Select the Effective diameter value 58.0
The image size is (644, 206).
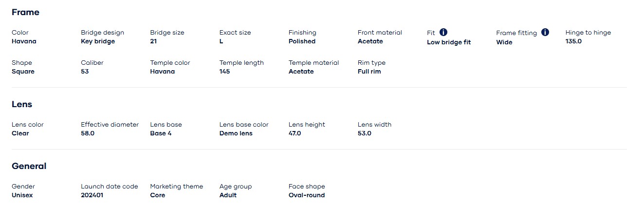(x=88, y=133)
